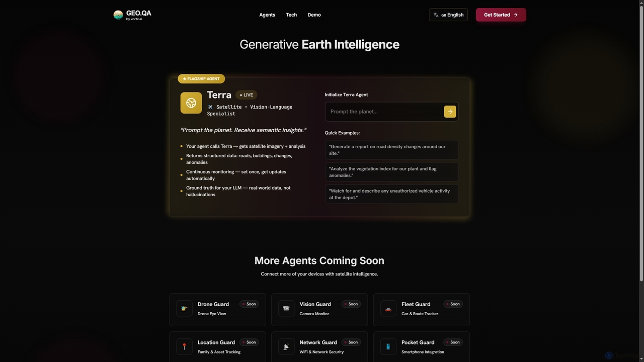Click the 'Car & Route Tracker' subtitle
The width and height of the screenshot is (644, 362).
(420, 314)
